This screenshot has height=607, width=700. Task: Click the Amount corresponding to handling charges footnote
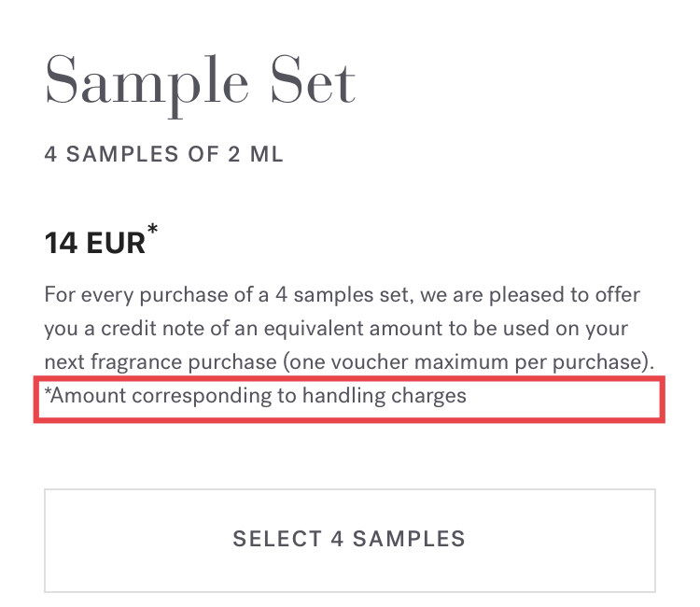[x=256, y=396]
